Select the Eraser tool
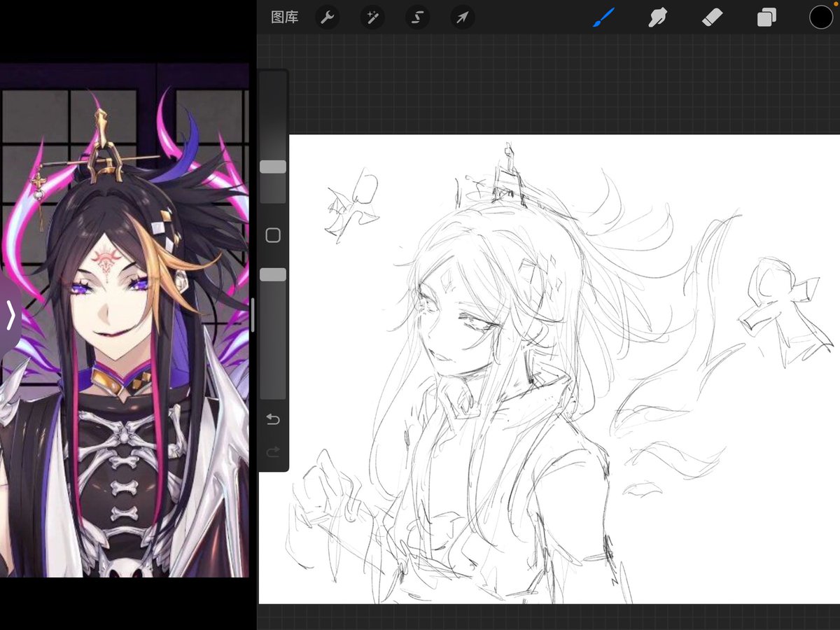The image size is (840, 630). (x=711, y=17)
